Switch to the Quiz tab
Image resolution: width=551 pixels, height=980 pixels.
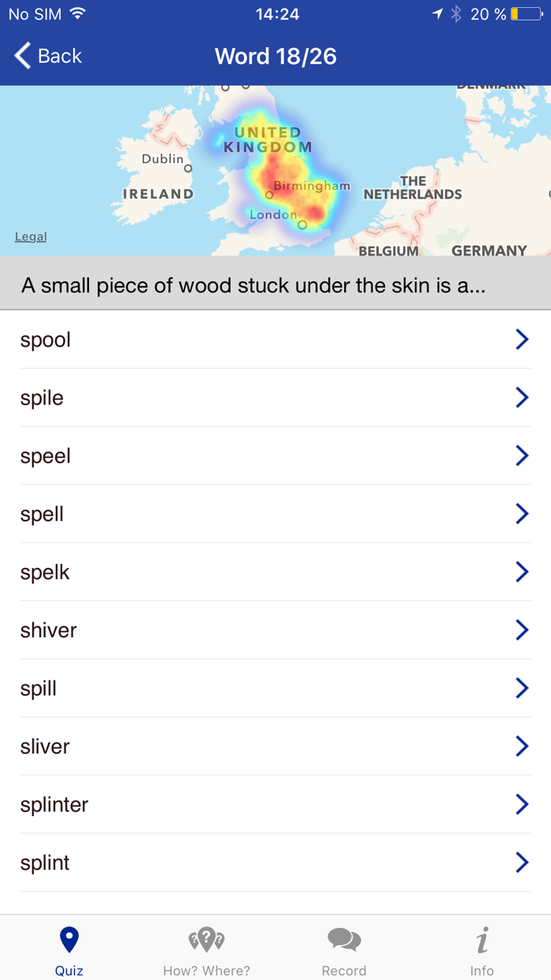[68, 948]
